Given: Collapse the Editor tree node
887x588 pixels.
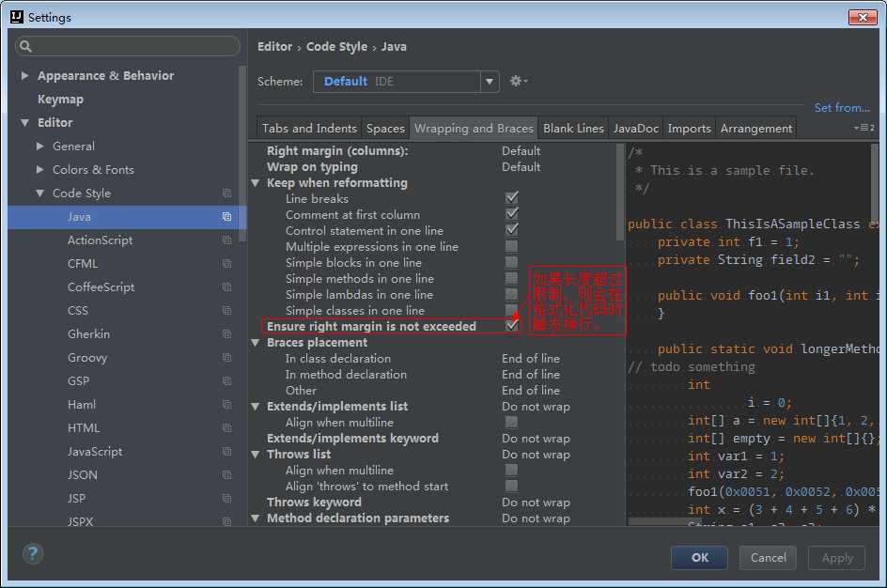Looking at the screenshot, I should tap(24, 122).
